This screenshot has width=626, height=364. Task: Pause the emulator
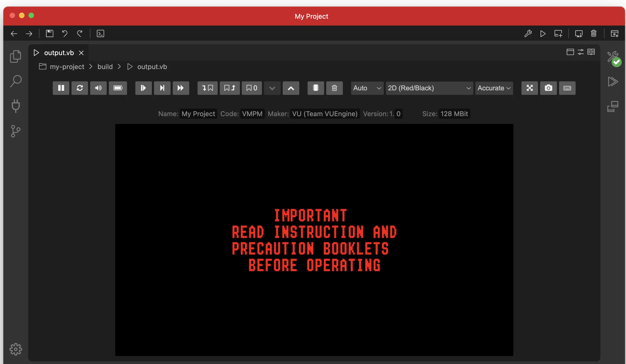coord(61,88)
